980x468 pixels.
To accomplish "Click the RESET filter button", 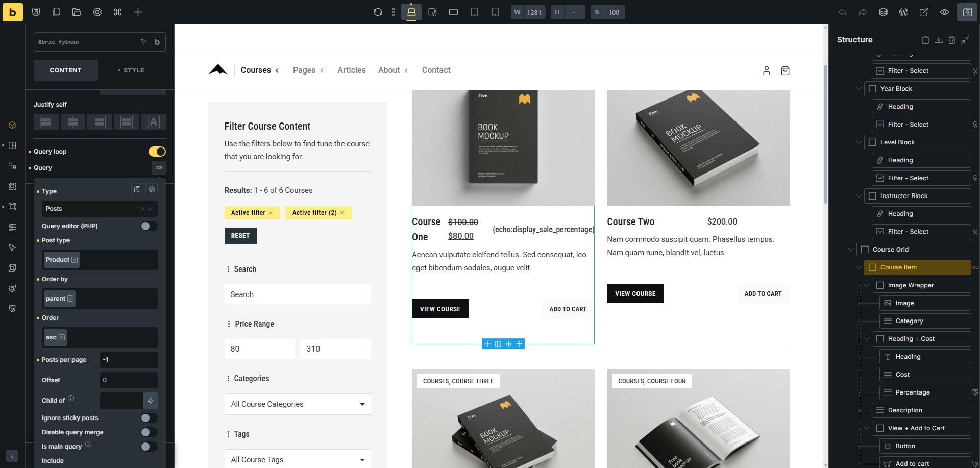I will click(240, 236).
